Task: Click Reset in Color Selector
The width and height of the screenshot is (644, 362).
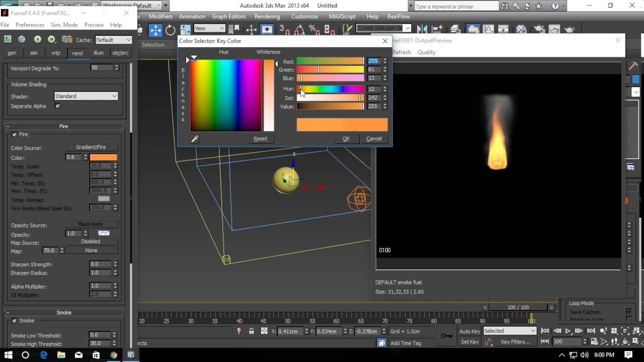Action: [x=260, y=139]
